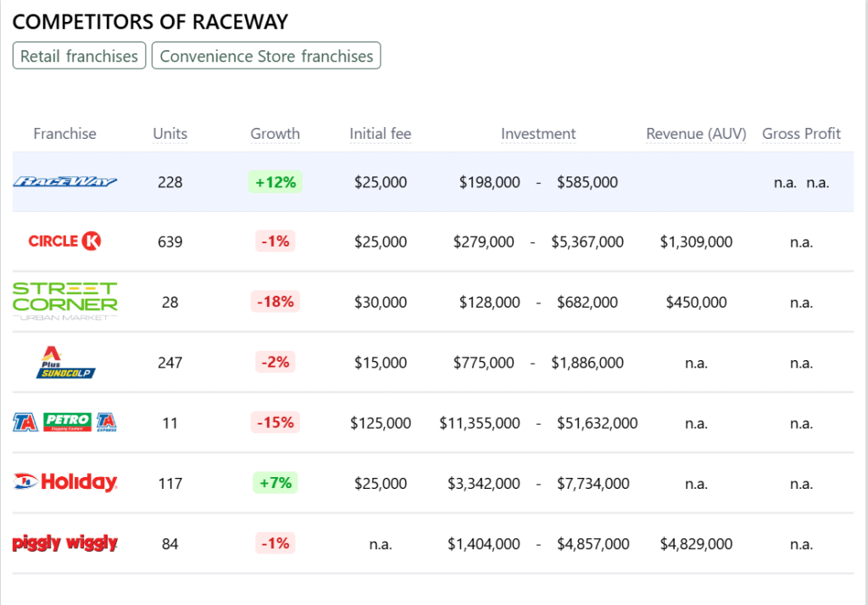Open the Street Corner Urban Market logo

tap(64, 302)
